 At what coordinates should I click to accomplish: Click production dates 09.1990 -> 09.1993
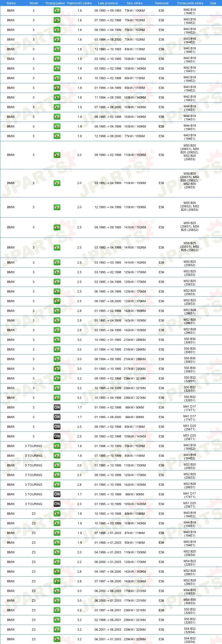[x=108, y=11]
